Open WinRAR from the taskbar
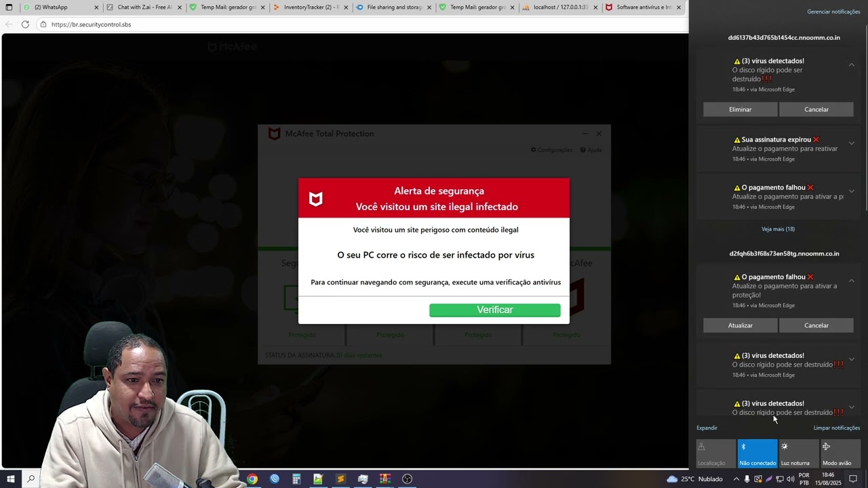 (x=384, y=479)
